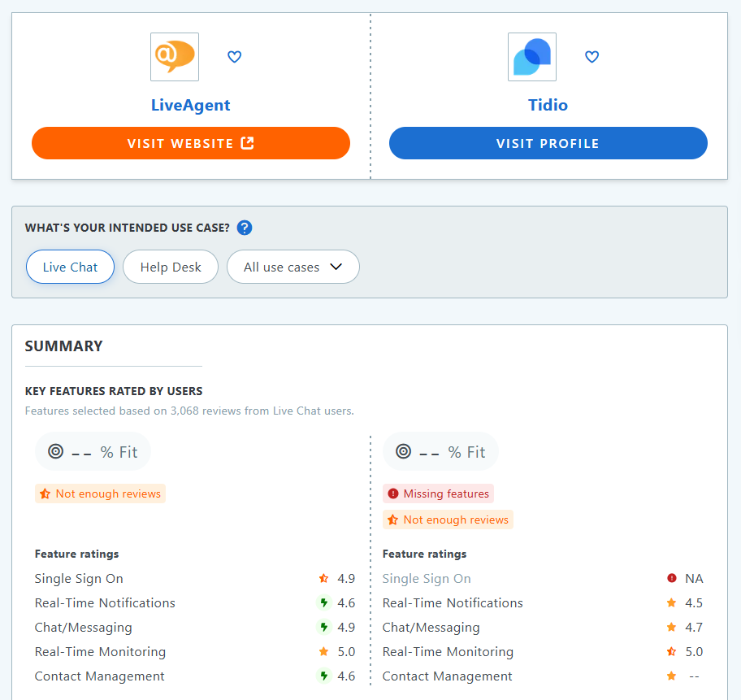
Task: Click the Tidio logo
Action: tap(531, 57)
